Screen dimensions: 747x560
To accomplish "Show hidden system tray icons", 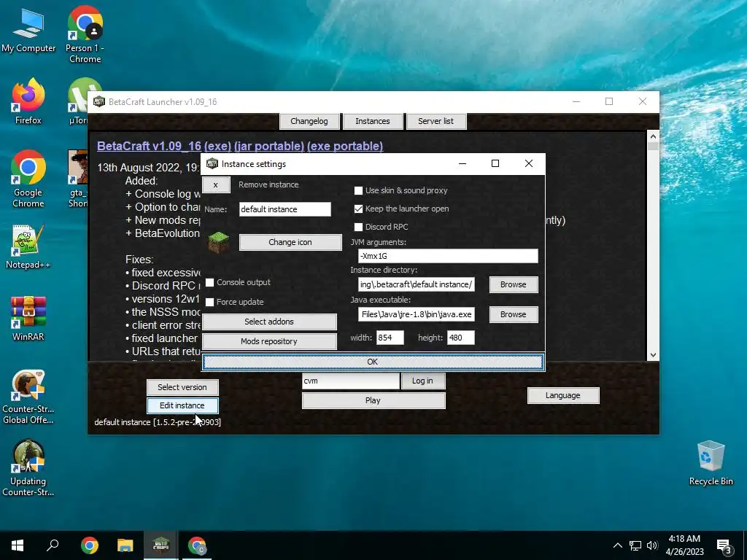I will pos(617,545).
